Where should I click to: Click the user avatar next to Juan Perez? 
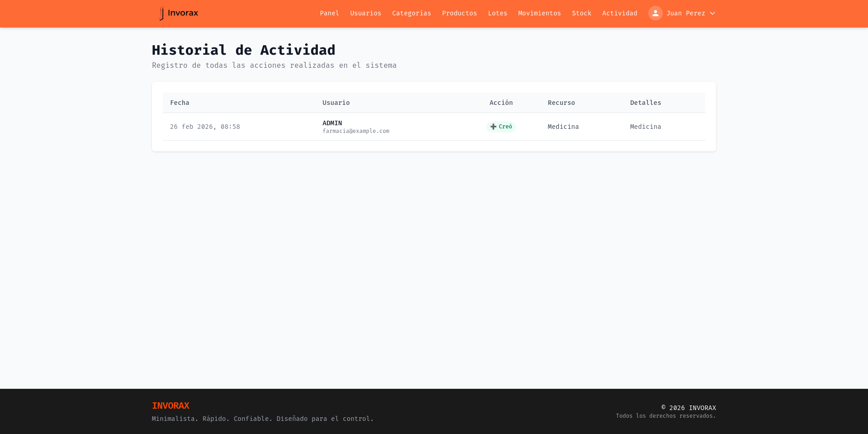click(x=655, y=13)
